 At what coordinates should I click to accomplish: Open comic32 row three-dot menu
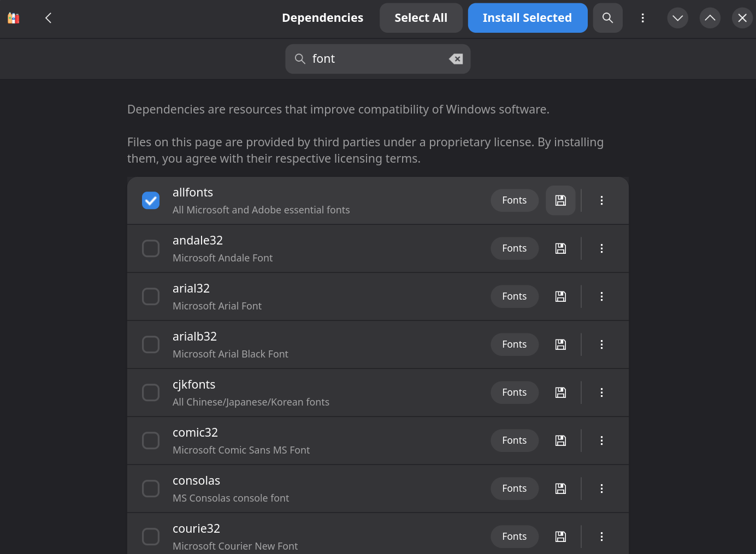click(601, 440)
